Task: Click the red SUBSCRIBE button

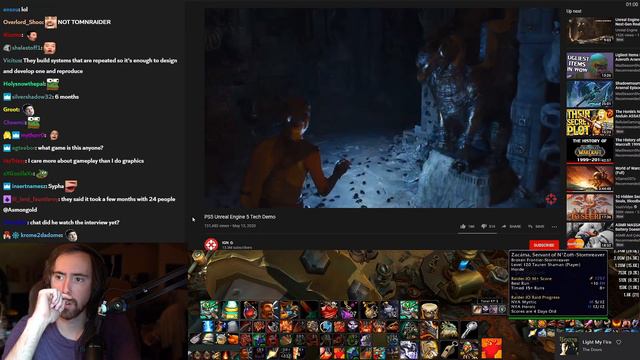Action: pos(544,245)
